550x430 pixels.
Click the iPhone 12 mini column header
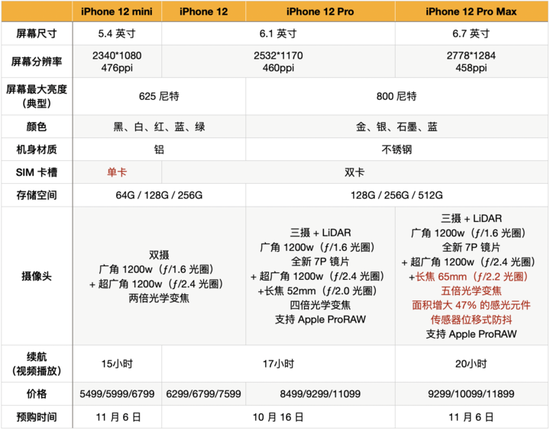click(x=117, y=12)
